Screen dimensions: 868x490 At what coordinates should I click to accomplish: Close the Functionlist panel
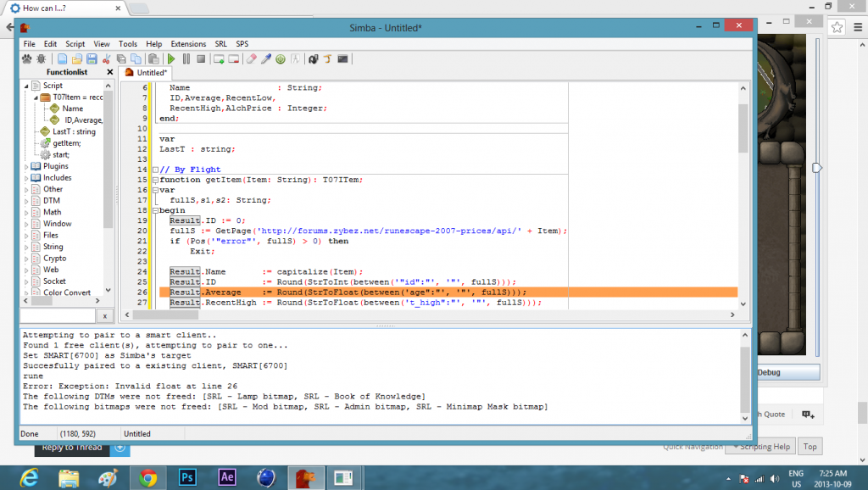click(109, 73)
